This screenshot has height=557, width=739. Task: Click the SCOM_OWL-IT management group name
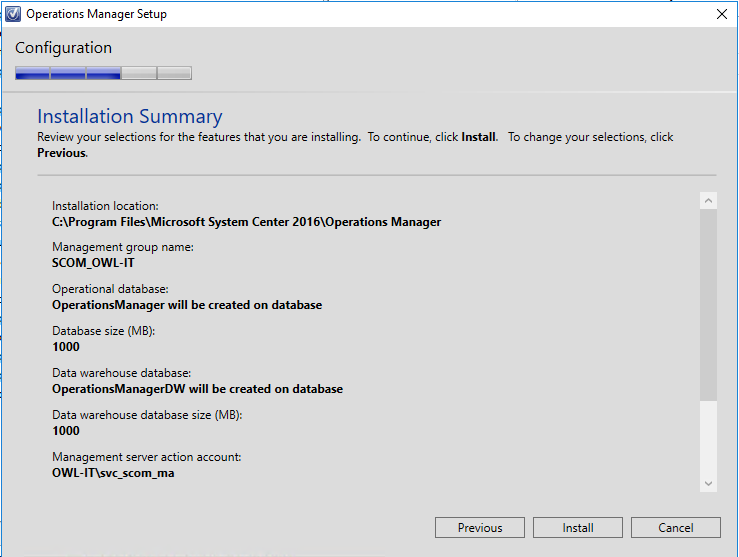[x=93, y=263]
